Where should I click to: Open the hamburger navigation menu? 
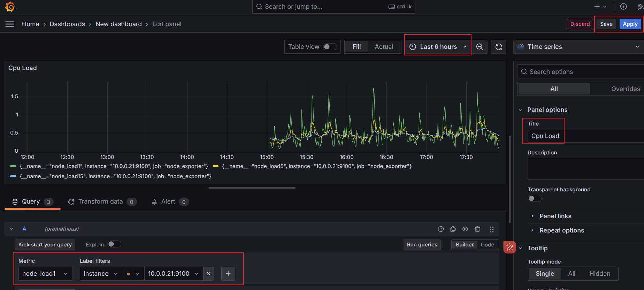pos(10,24)
